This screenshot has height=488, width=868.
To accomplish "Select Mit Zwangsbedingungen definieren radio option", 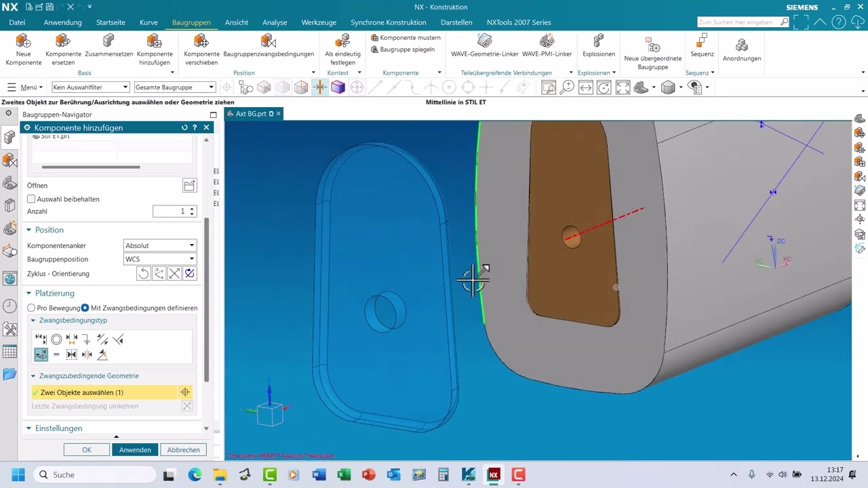I will [x=85, y=308].
